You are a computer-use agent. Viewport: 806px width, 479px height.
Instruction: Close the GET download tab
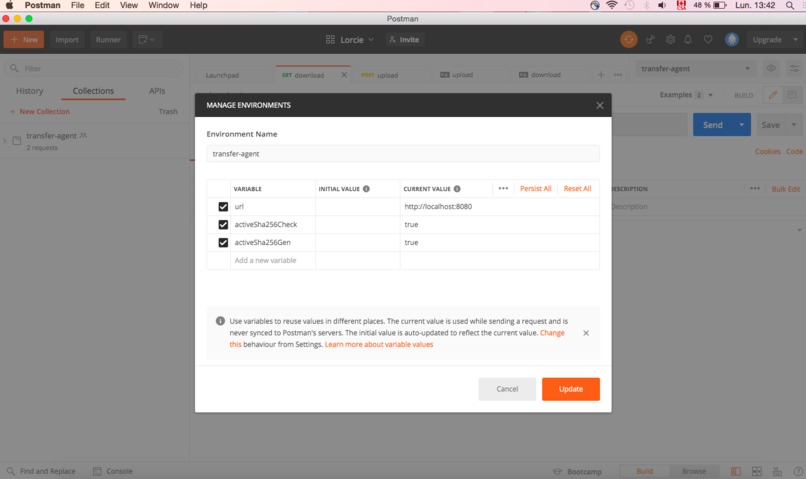[344, 75]
